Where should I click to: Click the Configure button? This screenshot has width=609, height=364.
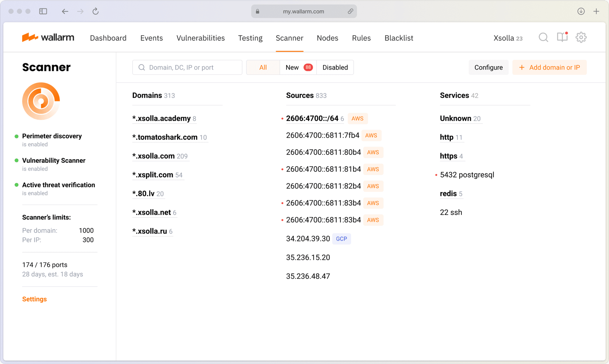[x=488, y=67]
